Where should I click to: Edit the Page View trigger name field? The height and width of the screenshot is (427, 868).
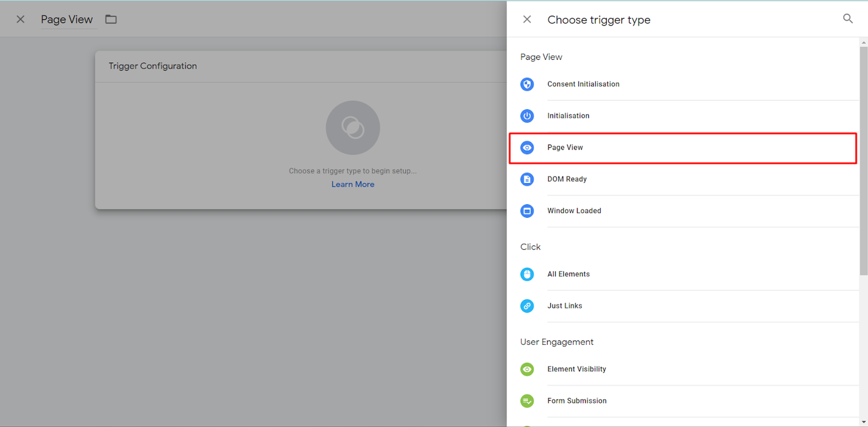[67, 19]
